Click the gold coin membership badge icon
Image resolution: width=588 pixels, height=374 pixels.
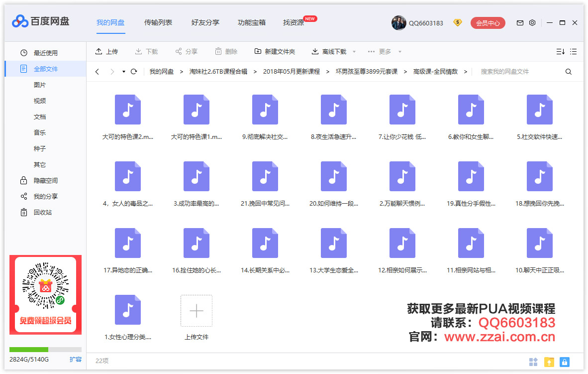coord(457,23)
